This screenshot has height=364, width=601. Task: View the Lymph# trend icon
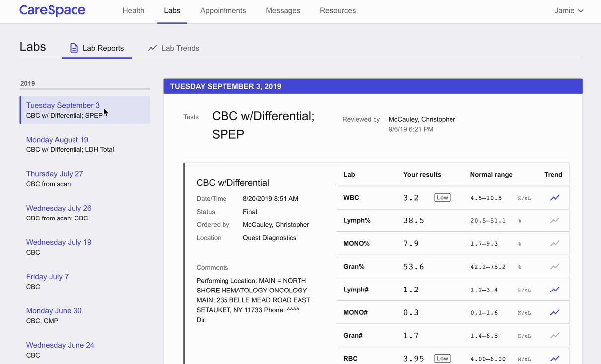tap(555, 290)
